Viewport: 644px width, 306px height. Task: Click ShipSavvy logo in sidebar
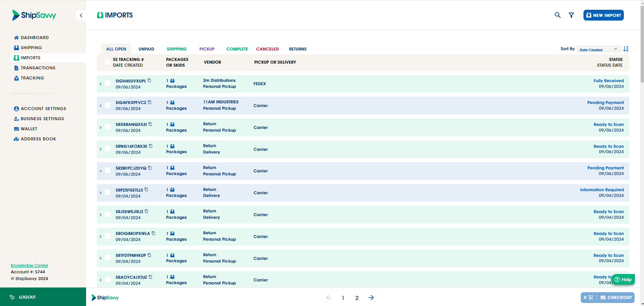point(34,15)
